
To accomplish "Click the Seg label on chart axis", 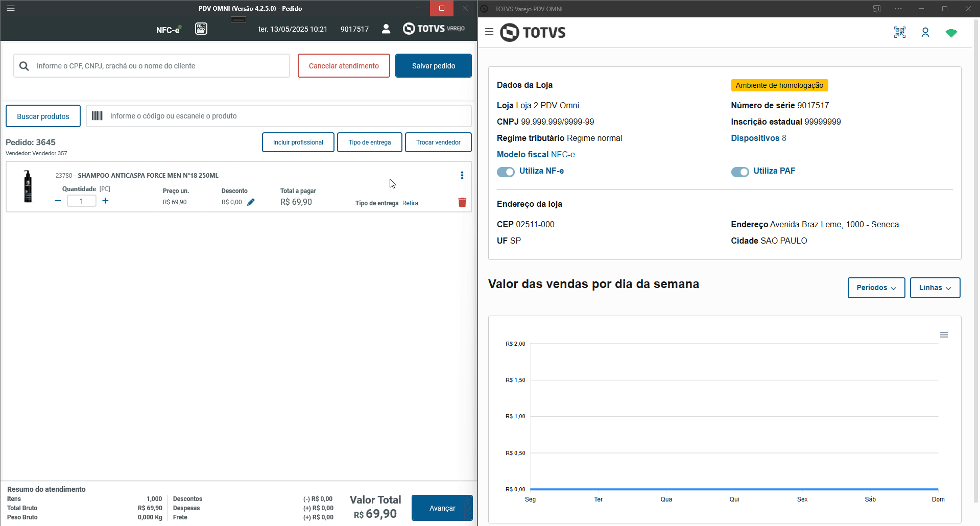I will pos(531,499).
